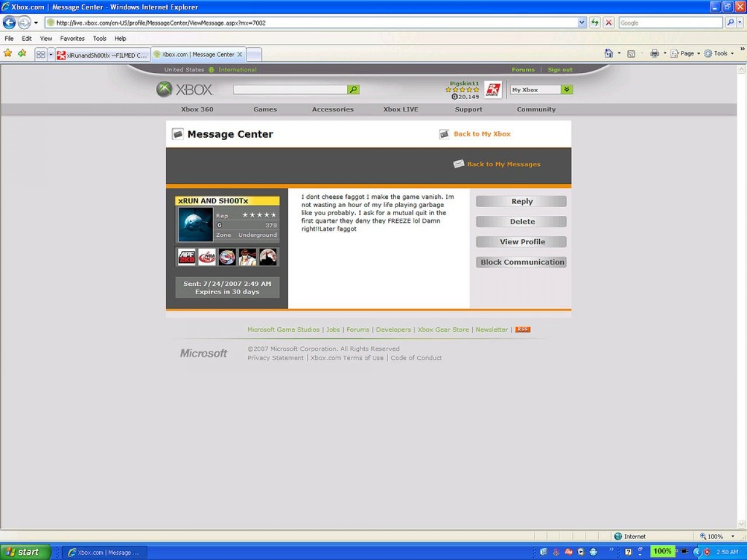
Task: Open the Edit menu
Action: point(27,38)
